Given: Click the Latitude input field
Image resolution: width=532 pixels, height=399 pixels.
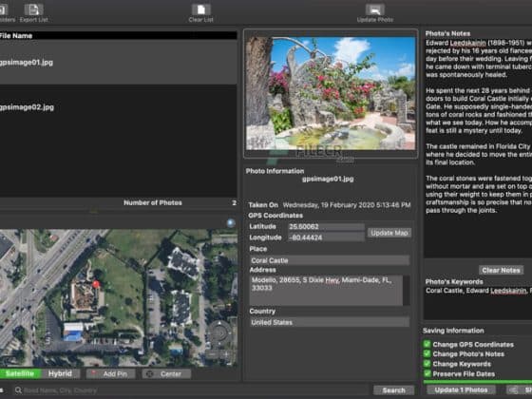Looking at the screenshot, I should 326,227.
